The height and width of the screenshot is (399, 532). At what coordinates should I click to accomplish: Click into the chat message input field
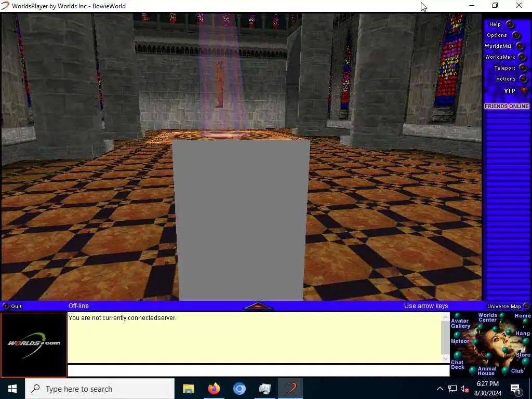[258, 370]
